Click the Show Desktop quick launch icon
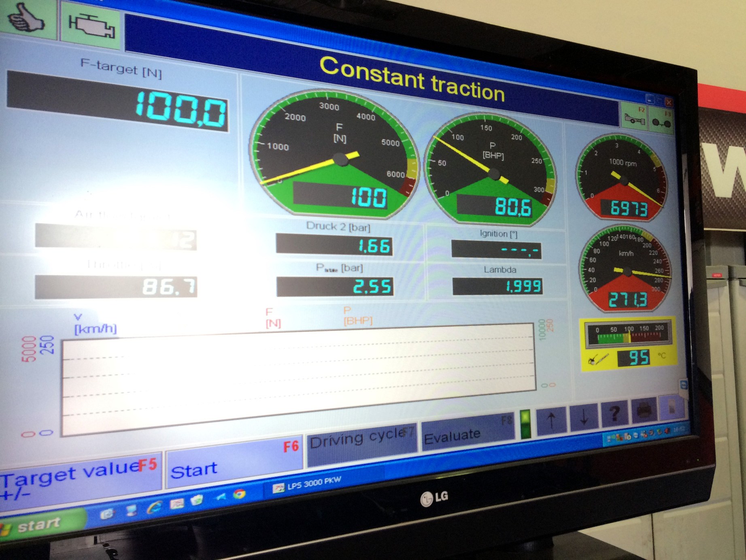The image size is (746, 560). tap(131, 511)
